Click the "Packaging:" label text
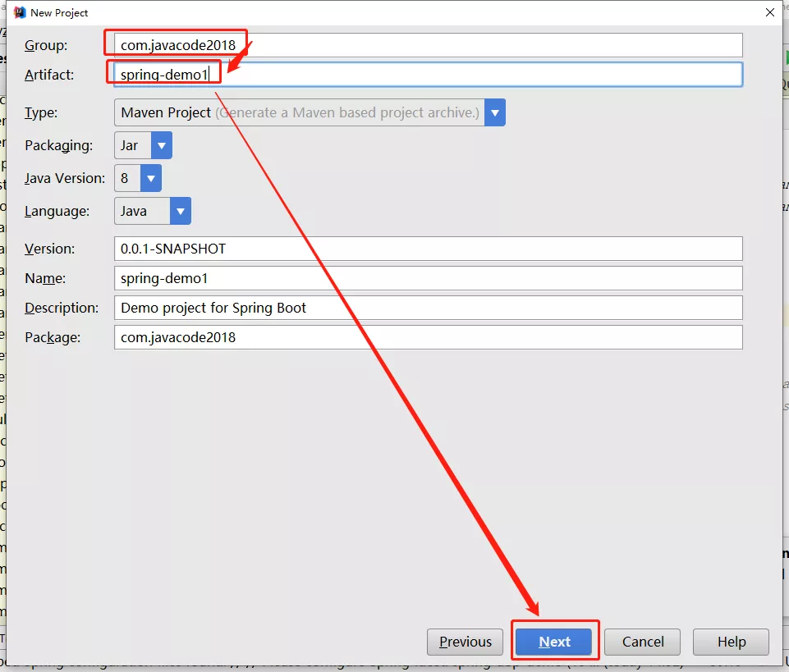Image resolution: width=789 pixels, height=672 pixels. [x=58, y=145]
